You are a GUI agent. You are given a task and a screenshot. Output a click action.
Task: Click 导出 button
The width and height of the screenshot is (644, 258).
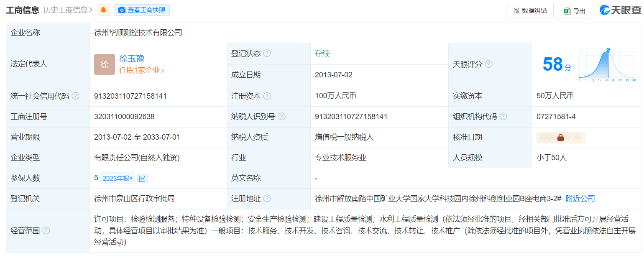point(575,11)
